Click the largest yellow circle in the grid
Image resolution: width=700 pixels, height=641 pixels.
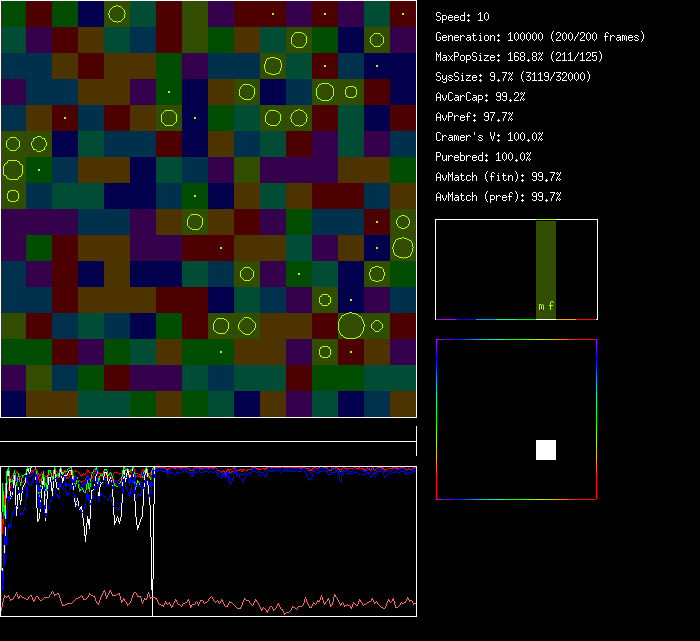(351, 325)
